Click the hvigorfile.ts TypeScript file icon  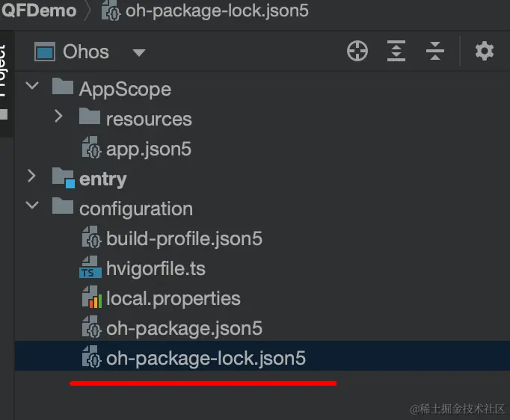tap(90, 269)
